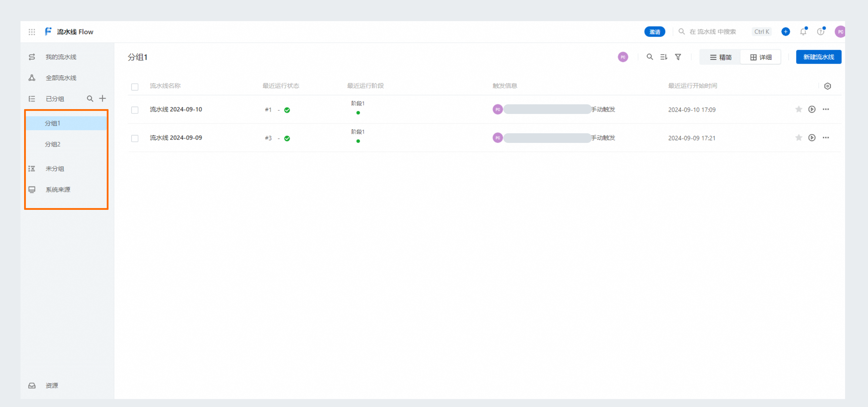Click 阶段1 stage dot of 2024-09-09 pipeline
The width and height of the screenshot is (868, 407).
pyautogui.click(x=358, y=141)
